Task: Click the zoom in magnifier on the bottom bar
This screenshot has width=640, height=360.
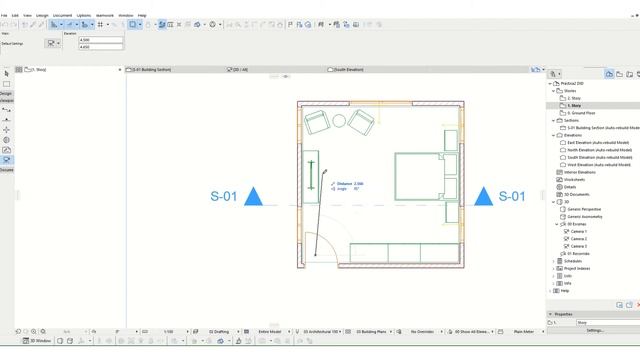Action: tap(34, 332)
